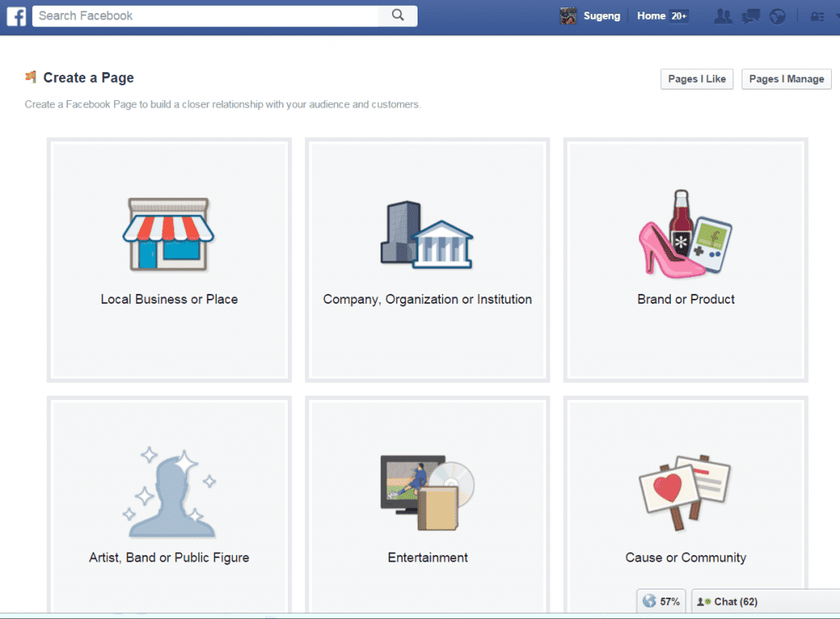Go to Home in top bar
The width and height of the screenshot is (840, 619).
pyautogui.click(x=651, y=16)
